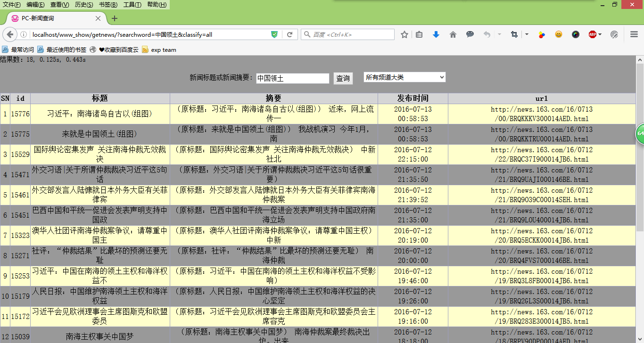644x343 pixels.
Task: Expand the 所有频道大类 category dropdown
Action: click(405, 77)
